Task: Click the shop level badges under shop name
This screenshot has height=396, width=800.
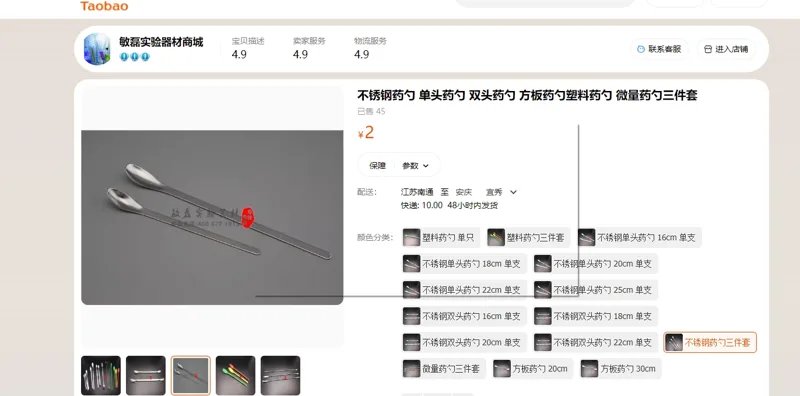Action: 135,57
